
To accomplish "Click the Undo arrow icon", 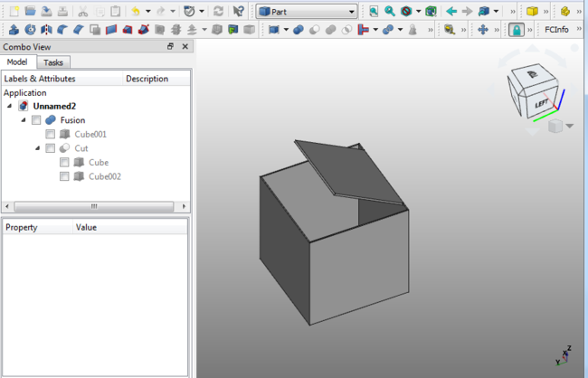I will [136, 11].
